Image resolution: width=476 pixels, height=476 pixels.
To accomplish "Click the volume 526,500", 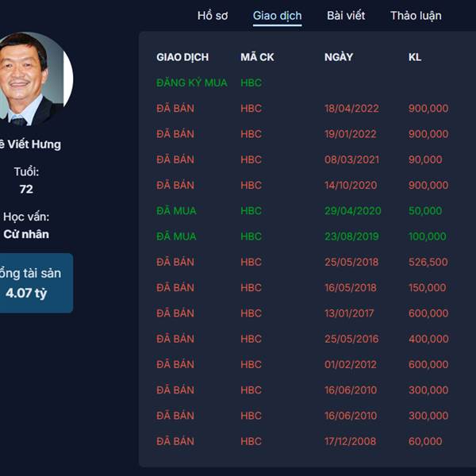I will point(428,262).
